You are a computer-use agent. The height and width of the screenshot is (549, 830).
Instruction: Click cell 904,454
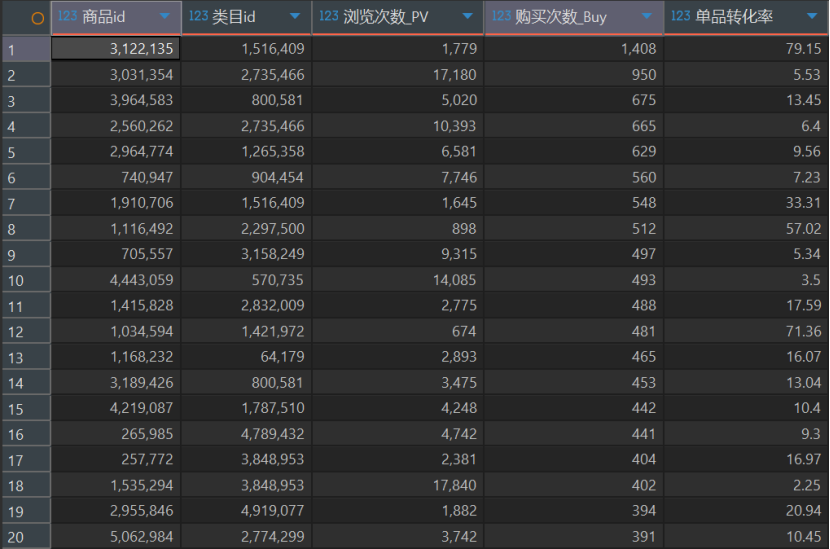coord(247,177)
